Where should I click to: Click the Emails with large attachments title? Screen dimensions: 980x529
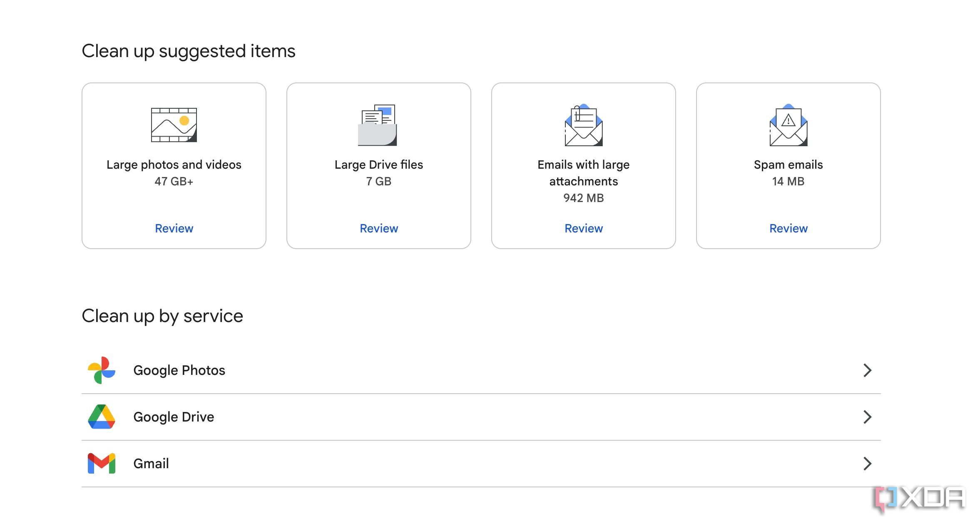pyautogui.click(x=584, y=173)
